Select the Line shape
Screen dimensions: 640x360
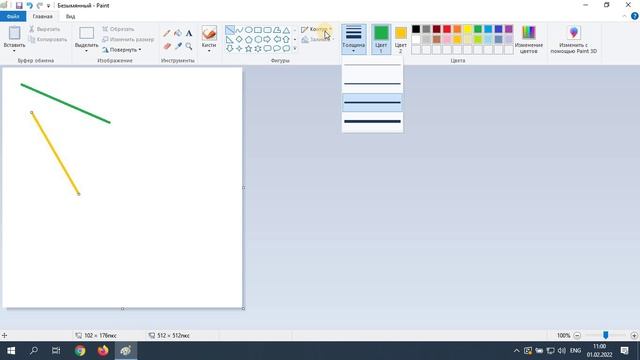click(x=230, y=30)
